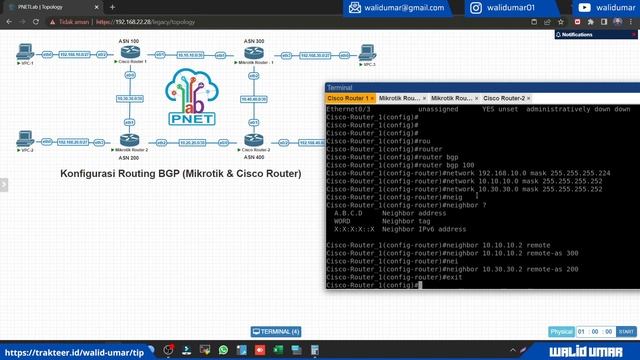Click the 'Tidak aman' security warning
Viewport: 640px width, 360px height.
[x=69, y=22]
